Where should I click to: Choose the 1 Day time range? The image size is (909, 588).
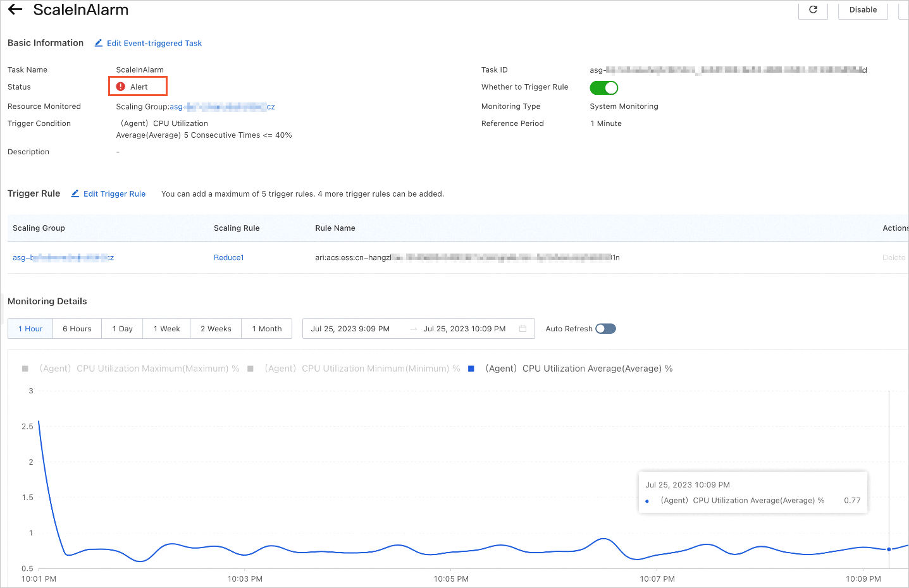[x=123, y=329]
